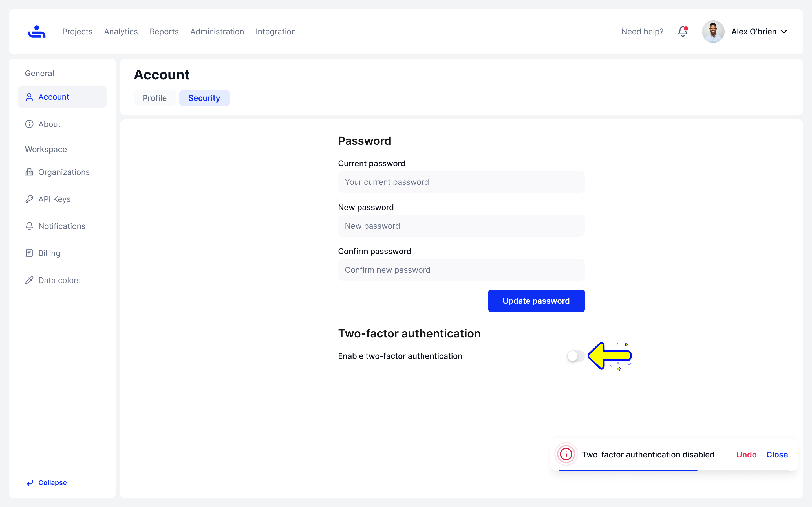Click the Update password button
This screenshot has height=507, width=812.
[536, 301]
